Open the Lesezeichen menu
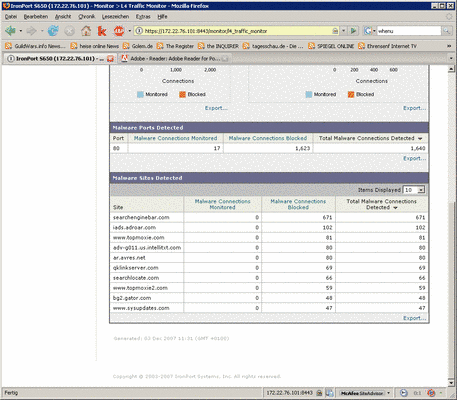457x400 pixels. 115,17
